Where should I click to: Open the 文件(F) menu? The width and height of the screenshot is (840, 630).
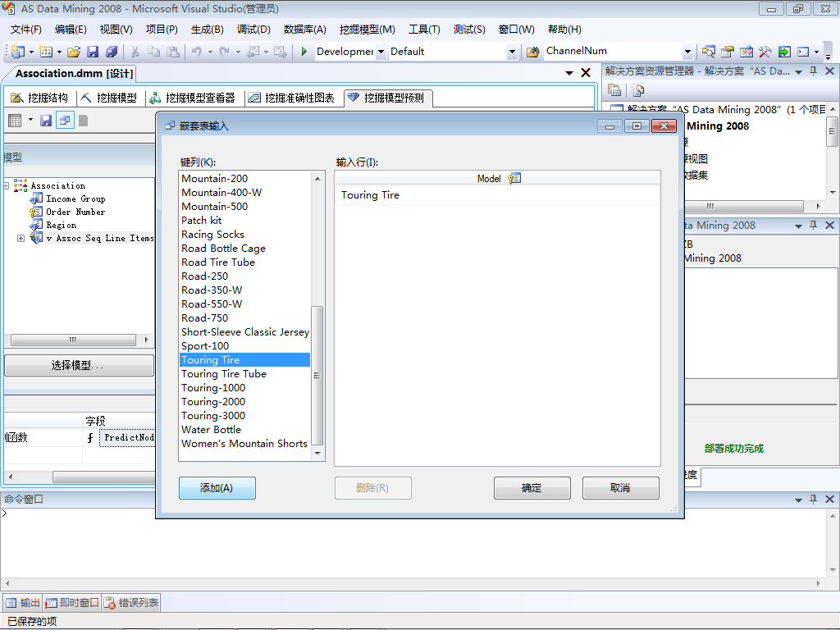[25, 29]
